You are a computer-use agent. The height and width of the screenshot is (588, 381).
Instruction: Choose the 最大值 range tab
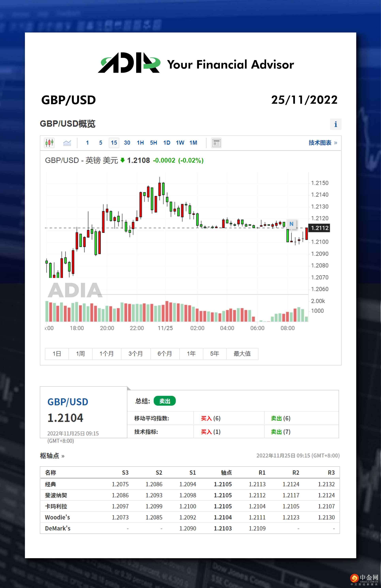pos(242,354)
